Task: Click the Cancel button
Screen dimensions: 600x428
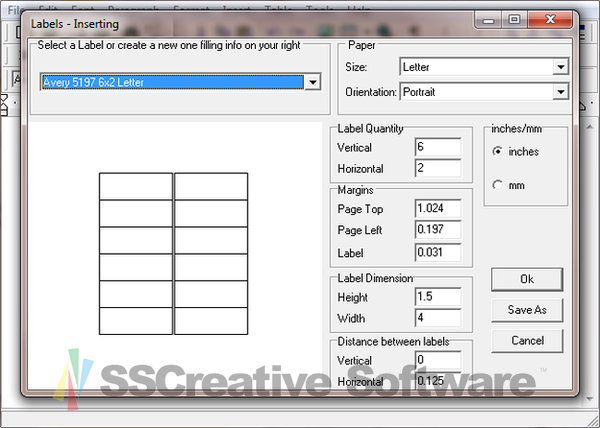Action: pyautogui.click(x=527, y=340)
